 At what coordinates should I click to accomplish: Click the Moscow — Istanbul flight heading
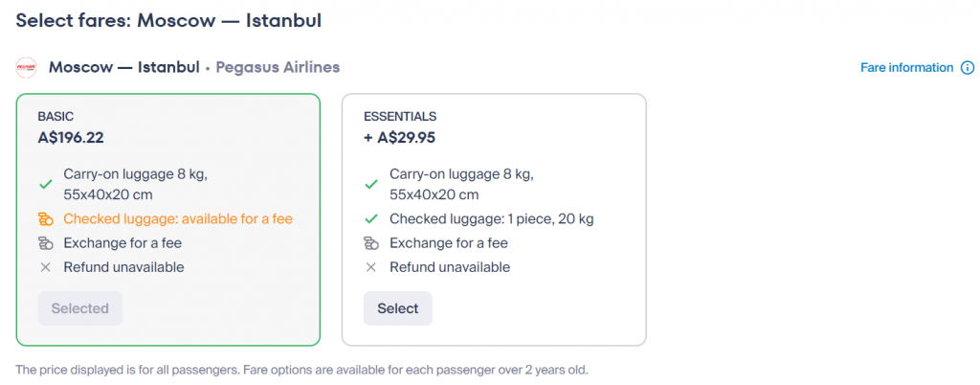123,68
